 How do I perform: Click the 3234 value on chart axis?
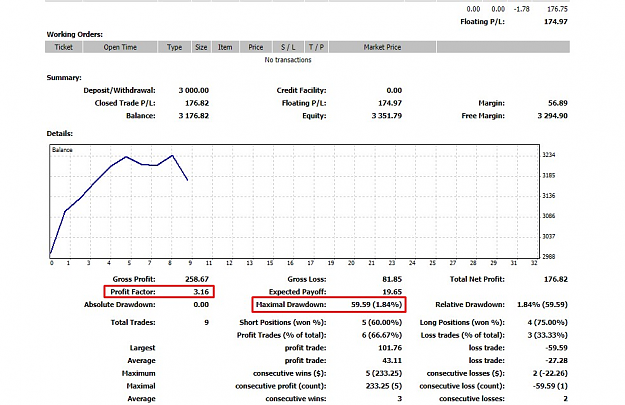549,155
